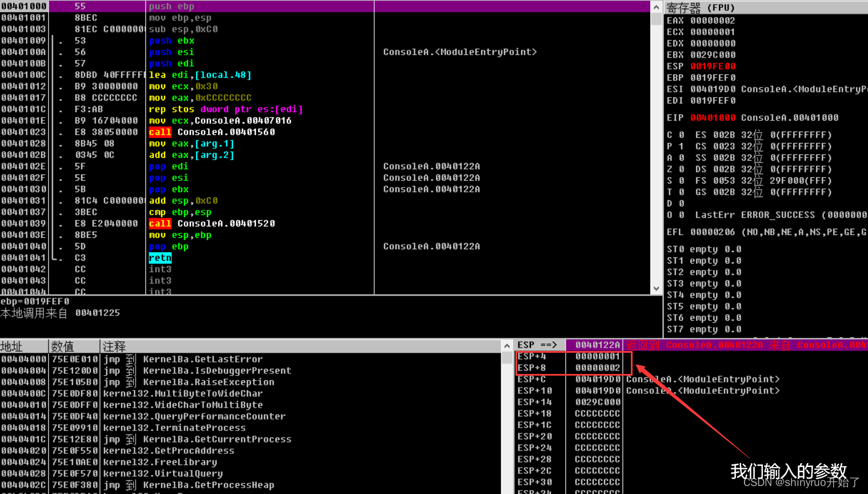
Task: Toggle the P parity flag value
Action: click(681, 146)
